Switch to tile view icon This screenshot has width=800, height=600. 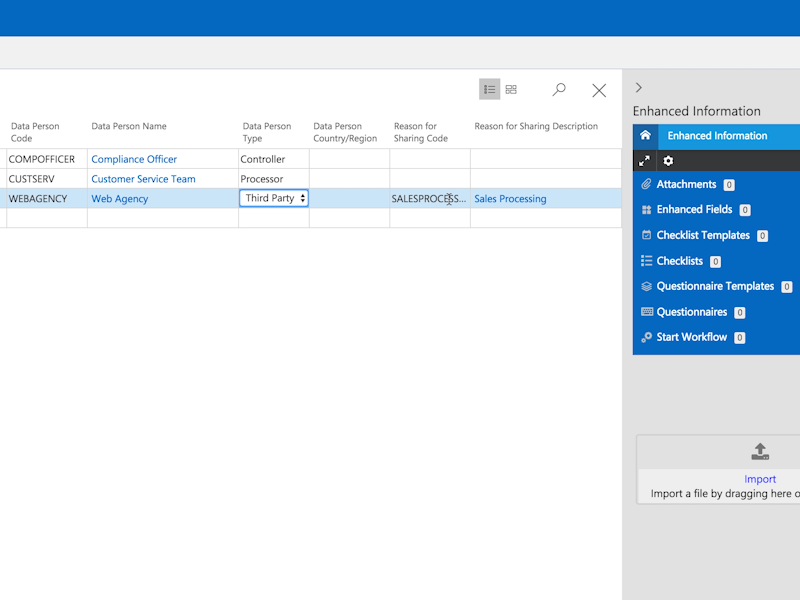[x=511, y=90]
